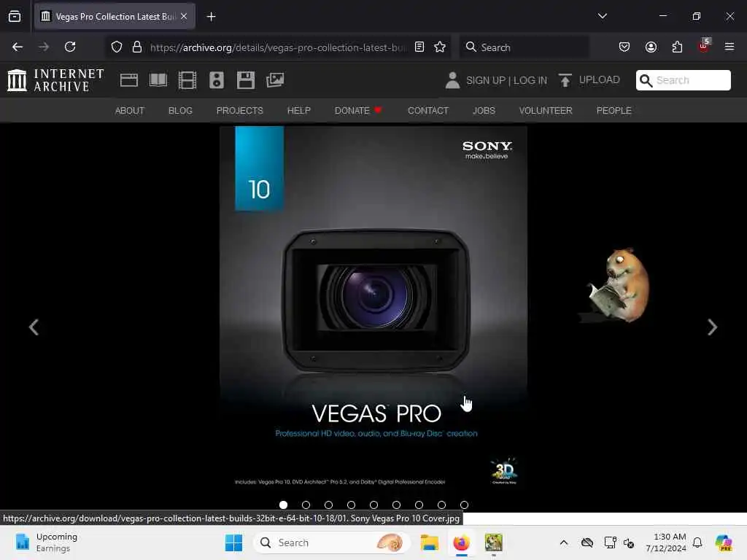
Task: Open the extensions puzzle icon
Action: click(677, 47)
